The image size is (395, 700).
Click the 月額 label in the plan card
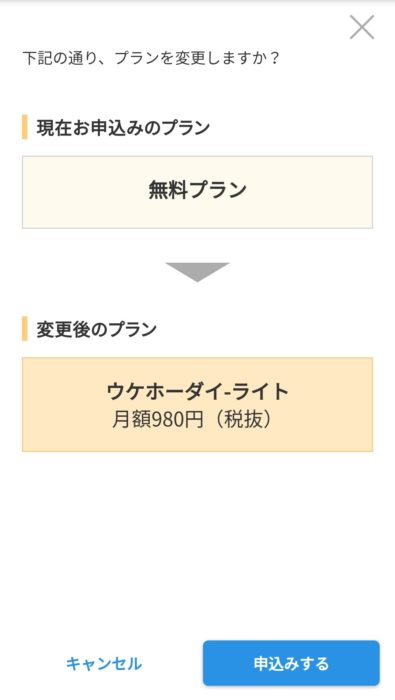point(131,419)
